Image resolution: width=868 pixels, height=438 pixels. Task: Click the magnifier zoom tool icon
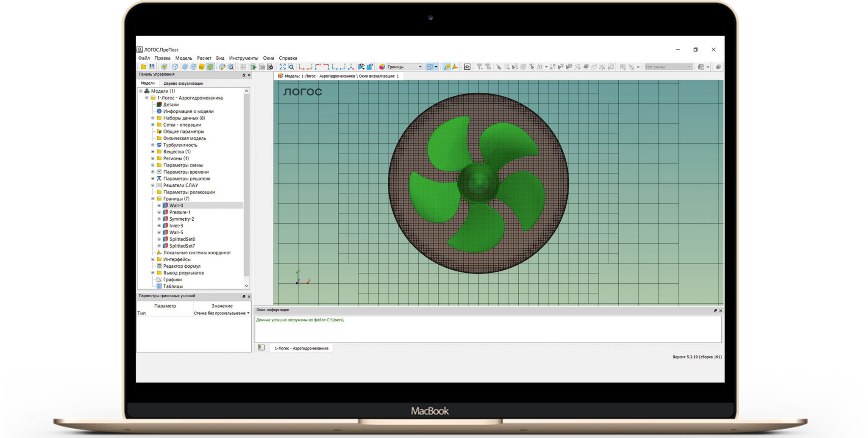291,67
